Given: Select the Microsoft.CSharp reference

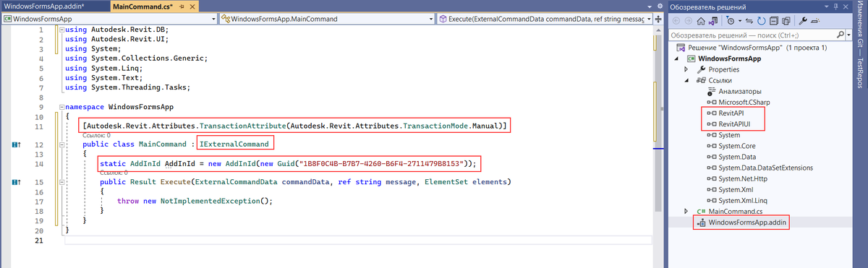Looking at the screenshot, I should click(x=744, y=103).
